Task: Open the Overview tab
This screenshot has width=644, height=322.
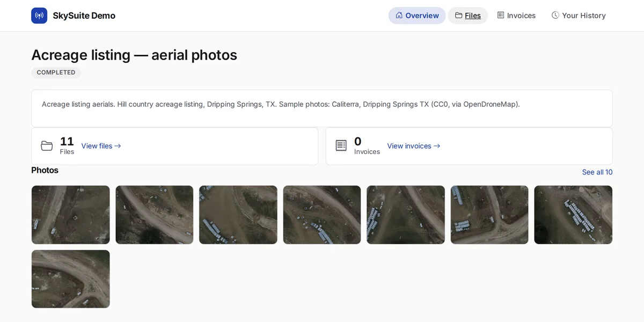Action: tap(417, 16)
